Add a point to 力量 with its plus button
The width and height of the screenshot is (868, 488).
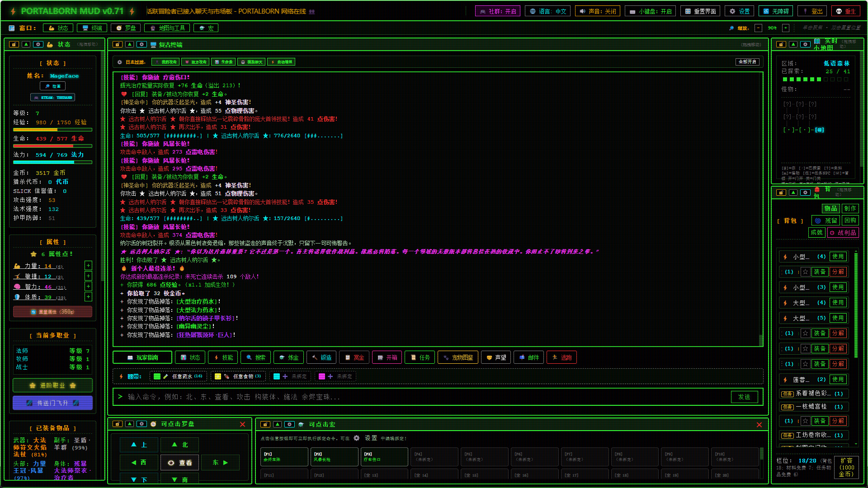point(89,266)
